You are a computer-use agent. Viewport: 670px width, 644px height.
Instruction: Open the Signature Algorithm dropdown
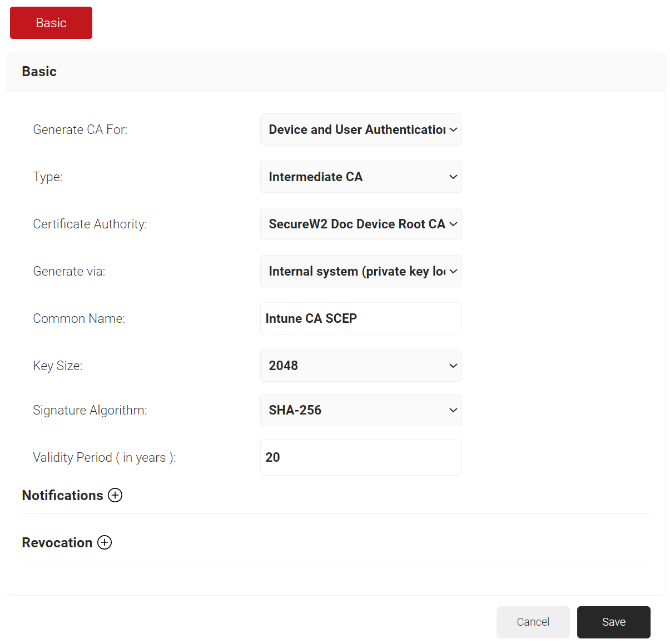coord(361,410)
